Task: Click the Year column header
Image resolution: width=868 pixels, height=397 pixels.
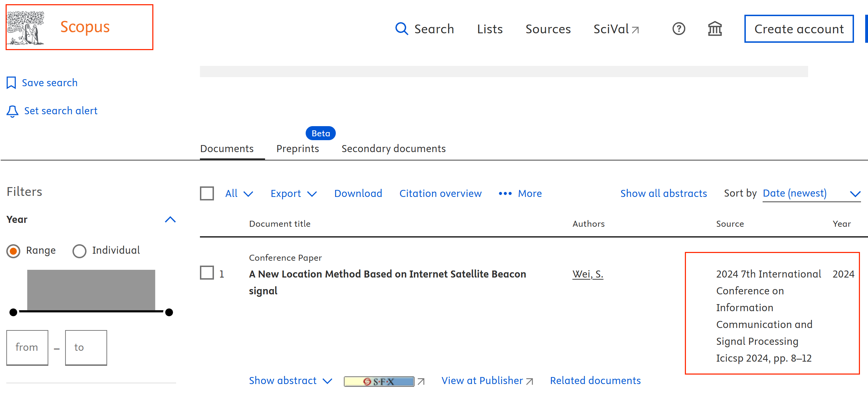Action: (842, 224)
